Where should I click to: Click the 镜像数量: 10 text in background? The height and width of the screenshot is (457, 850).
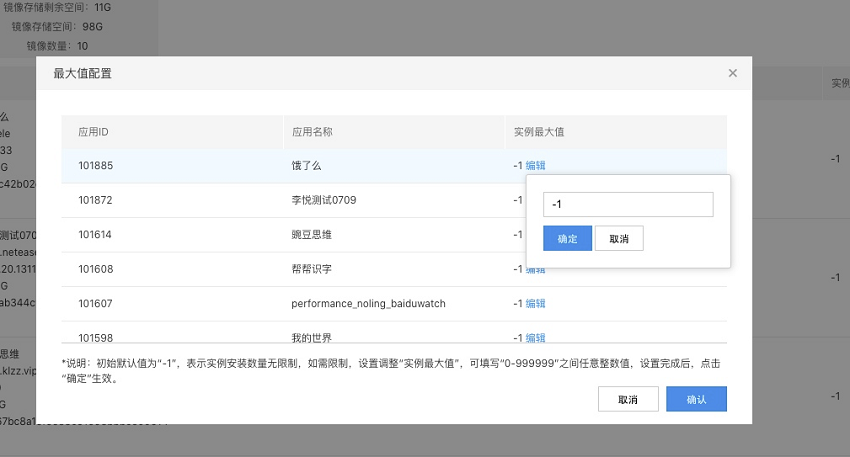coord(57,46)
